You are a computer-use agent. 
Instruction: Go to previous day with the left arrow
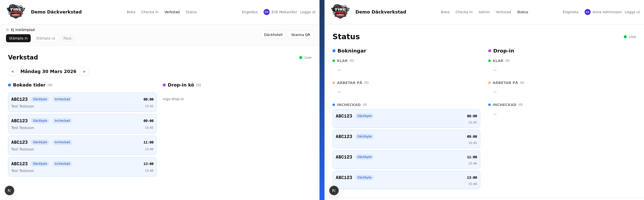click(13, 71)
